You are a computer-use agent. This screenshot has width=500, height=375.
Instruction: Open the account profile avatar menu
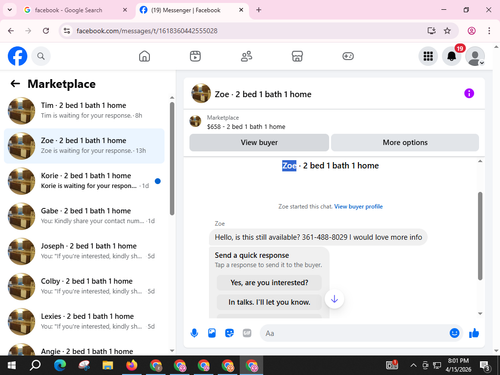tap(475, 56)
